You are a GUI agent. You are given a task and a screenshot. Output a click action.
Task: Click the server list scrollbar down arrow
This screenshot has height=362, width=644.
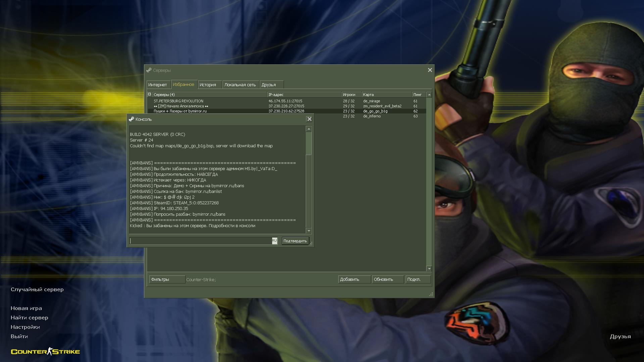tap(429, 268)
